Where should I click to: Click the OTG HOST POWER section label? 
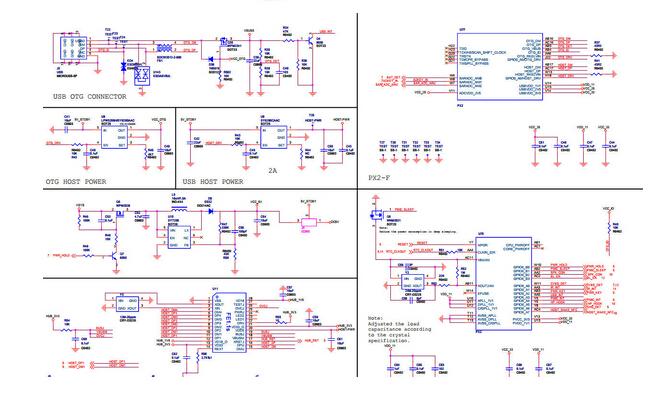76,182
